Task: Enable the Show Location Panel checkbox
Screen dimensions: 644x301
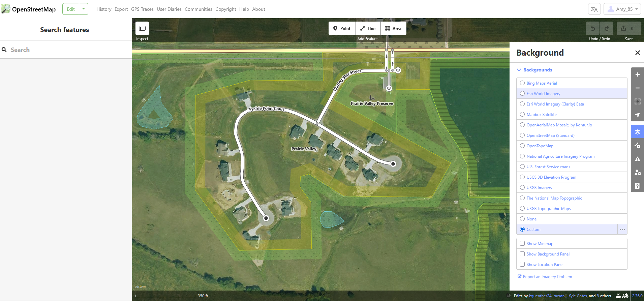Action: coord(522,265)
